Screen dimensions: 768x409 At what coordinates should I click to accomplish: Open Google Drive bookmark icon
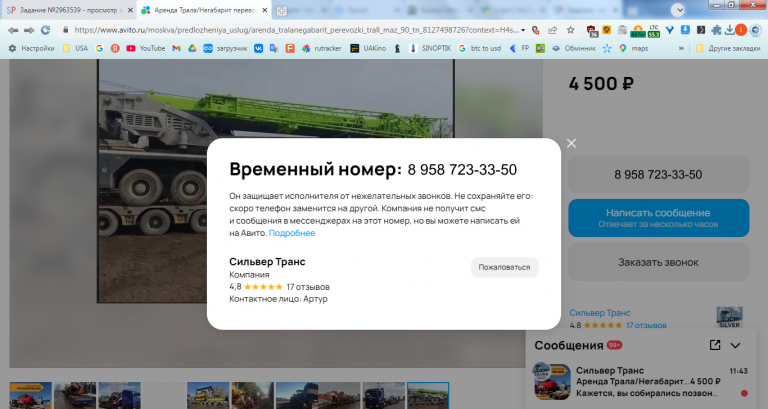click(192, 48)
